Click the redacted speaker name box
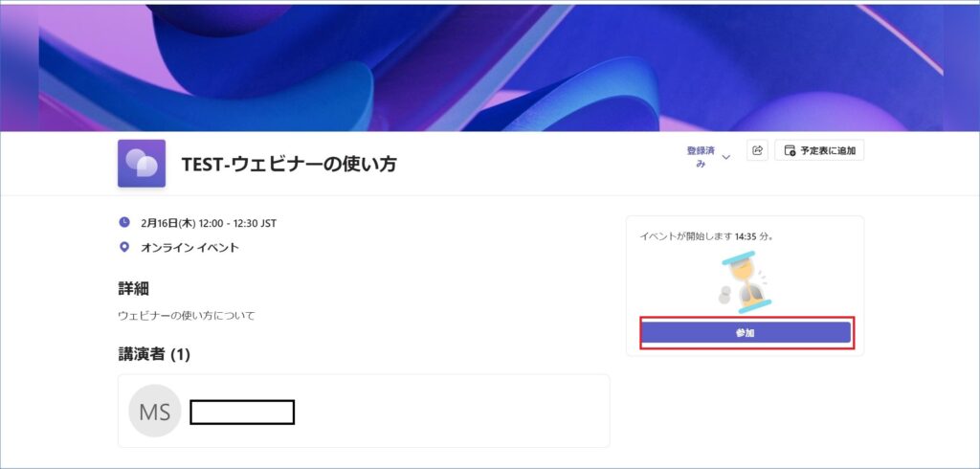This screenshot has height=469, width=980. [x=242, y=413]
